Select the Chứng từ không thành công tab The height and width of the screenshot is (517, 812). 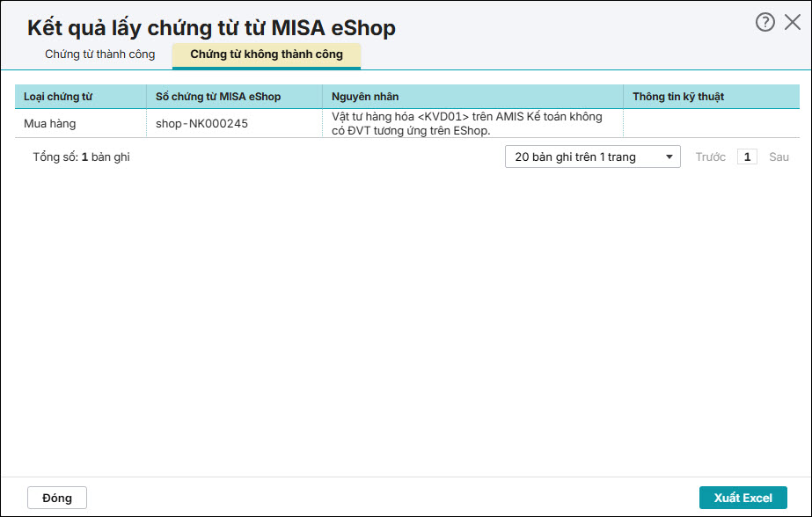point(266,55)
